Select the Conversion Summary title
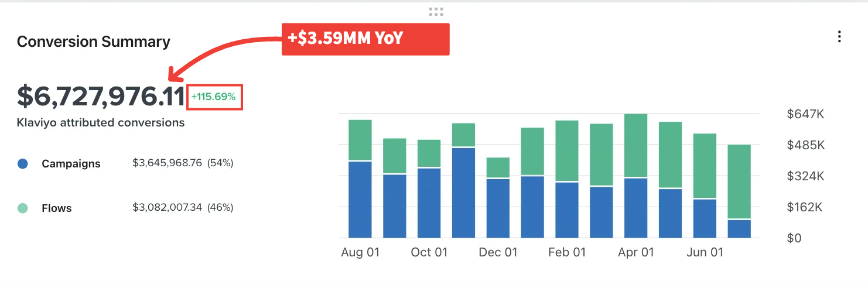868x288 pixels. 94,42
